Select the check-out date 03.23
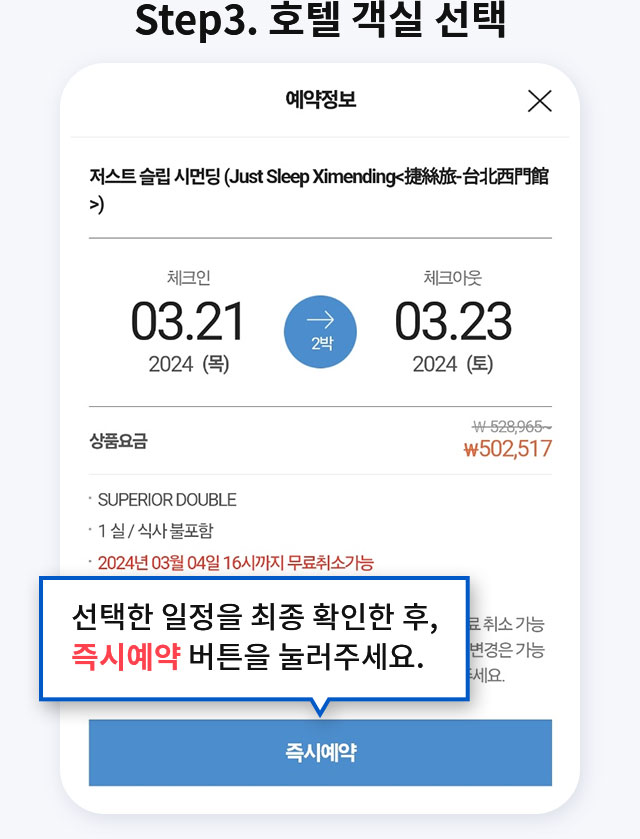The height and width of the screenshot is (839, 640). click(453, 321)
